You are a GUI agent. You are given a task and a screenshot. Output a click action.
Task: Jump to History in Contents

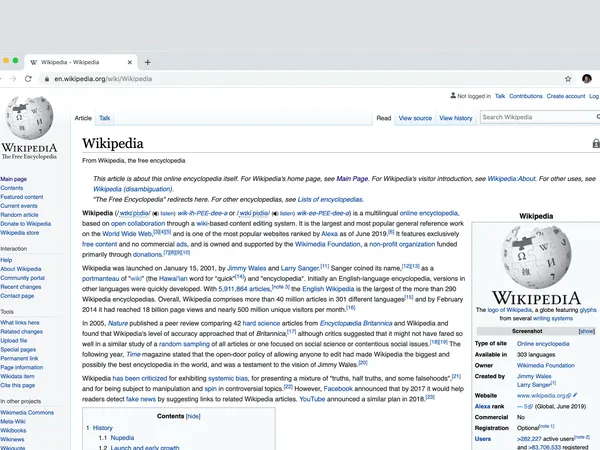(103, 428)
